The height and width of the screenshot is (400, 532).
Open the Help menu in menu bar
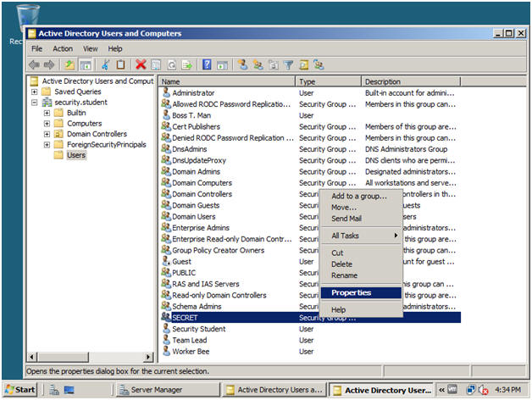(115, 48)
